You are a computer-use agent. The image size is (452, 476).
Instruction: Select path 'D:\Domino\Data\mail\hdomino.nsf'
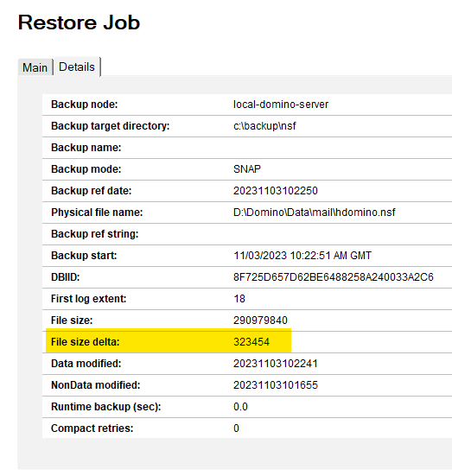coord(314,213)
